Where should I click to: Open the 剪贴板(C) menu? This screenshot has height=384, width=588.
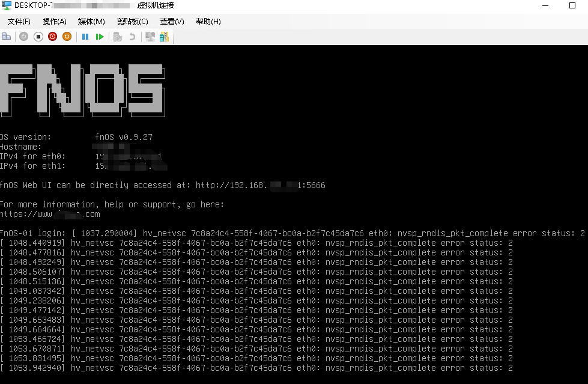[x=132, y=22]
